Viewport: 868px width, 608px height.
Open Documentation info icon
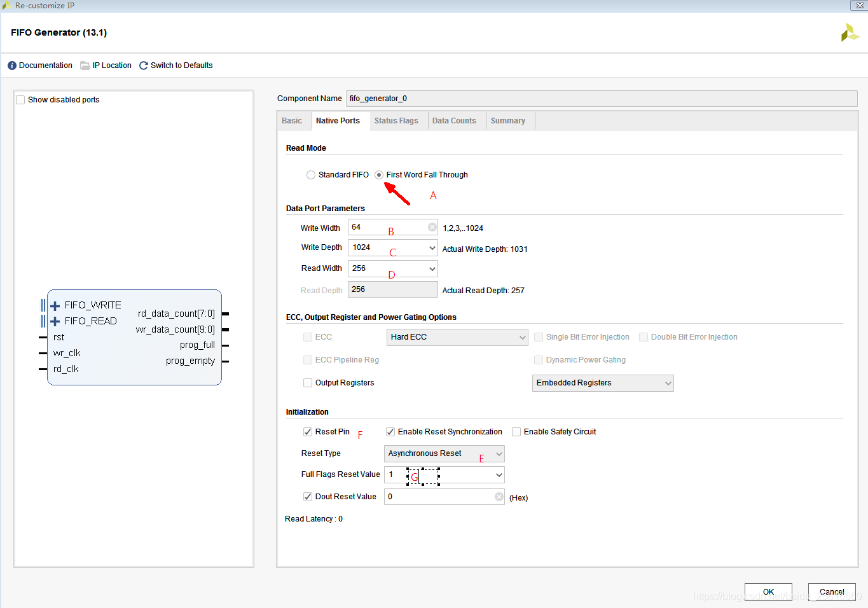point(12,66)
